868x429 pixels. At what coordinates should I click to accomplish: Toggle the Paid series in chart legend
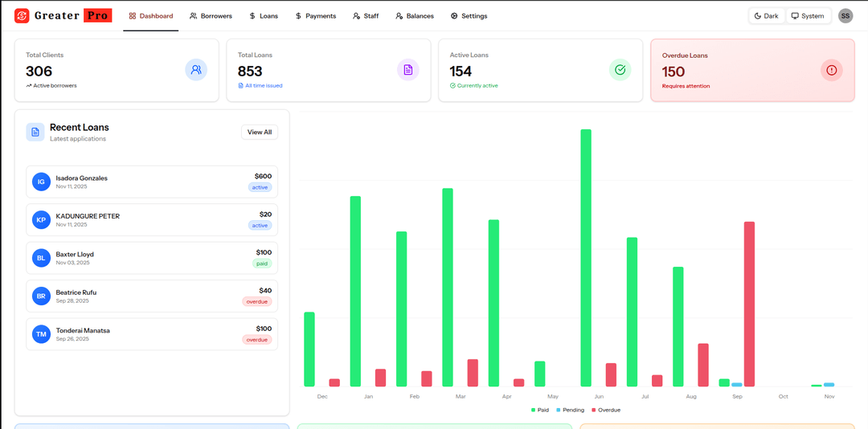(x=540, y=410)
